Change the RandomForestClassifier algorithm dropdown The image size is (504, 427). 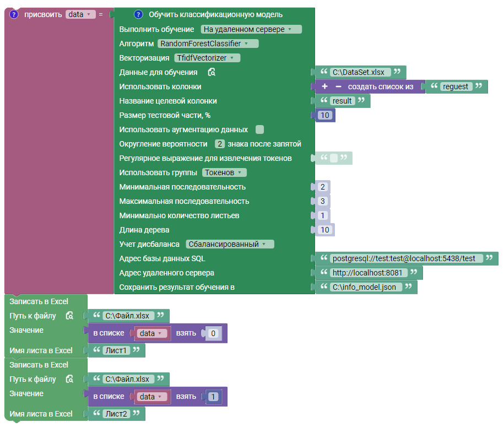208,44
